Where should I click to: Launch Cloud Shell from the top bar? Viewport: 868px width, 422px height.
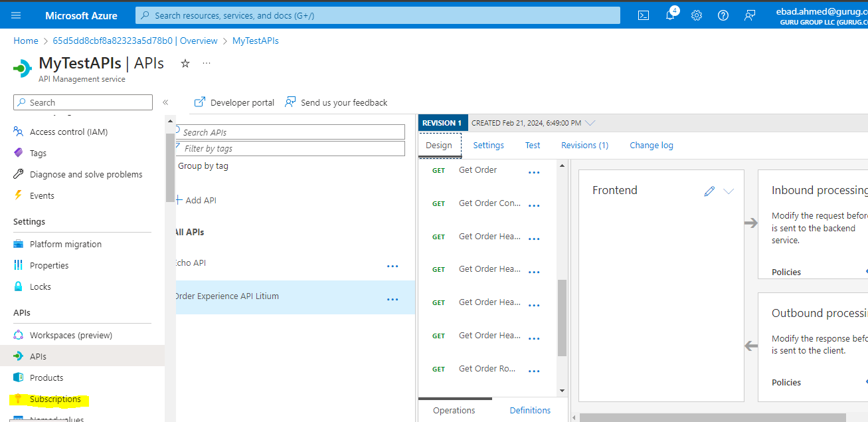click(x=643, y=15)
